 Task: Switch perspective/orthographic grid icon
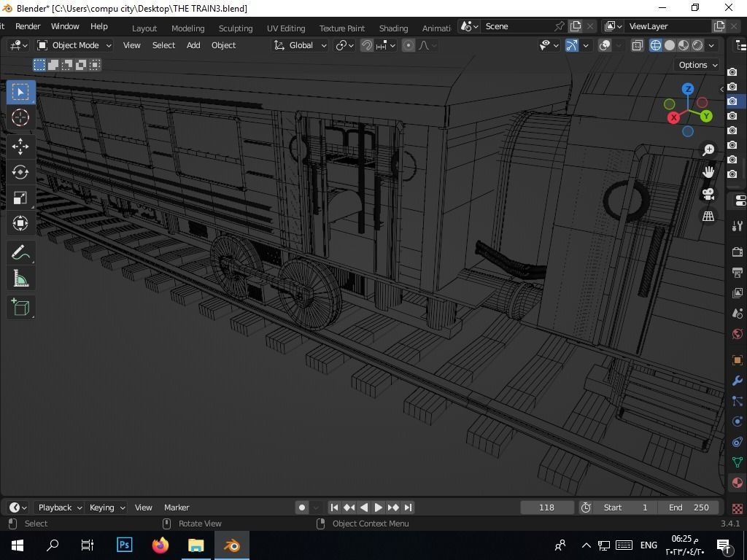click(708, 216)
